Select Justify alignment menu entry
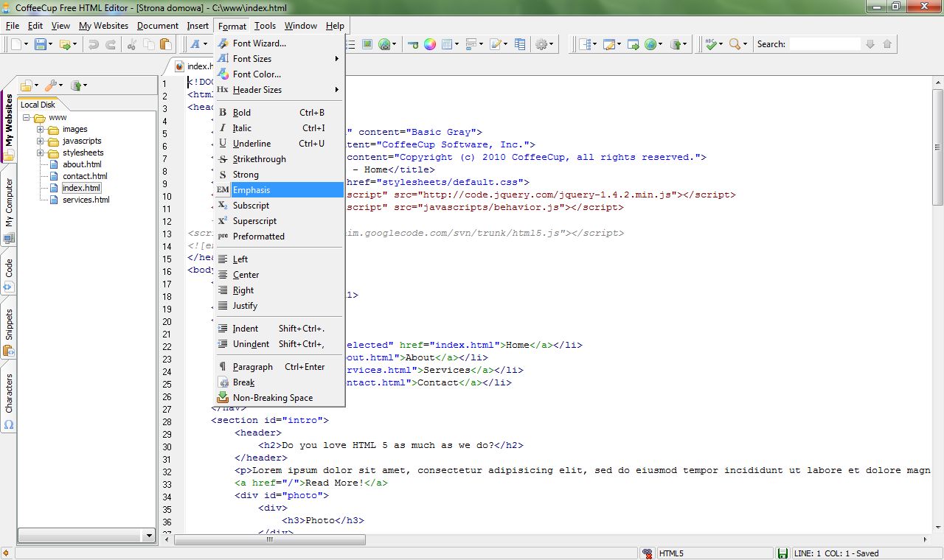This screenshot has width=944, height=560. tap(280, 306)
